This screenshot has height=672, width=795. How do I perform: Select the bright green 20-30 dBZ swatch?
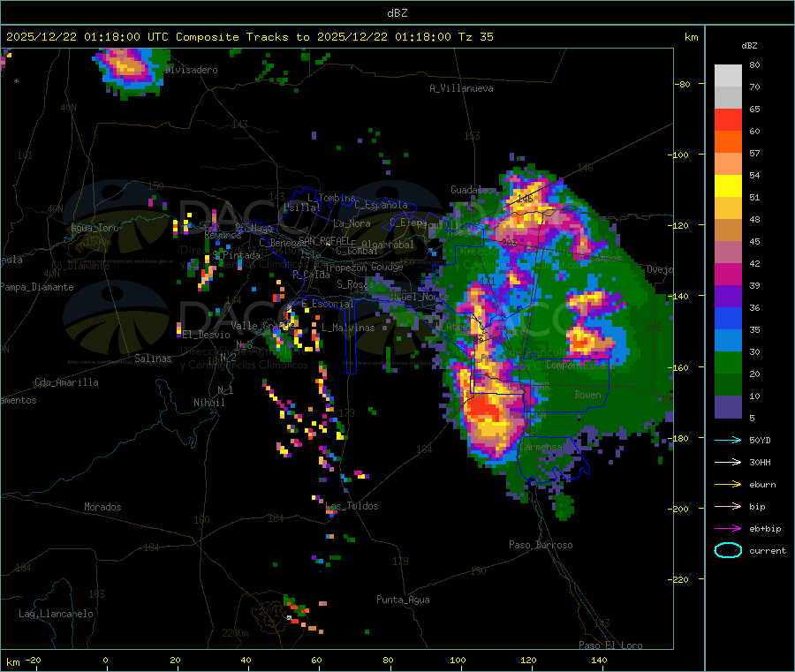[728, 362]
